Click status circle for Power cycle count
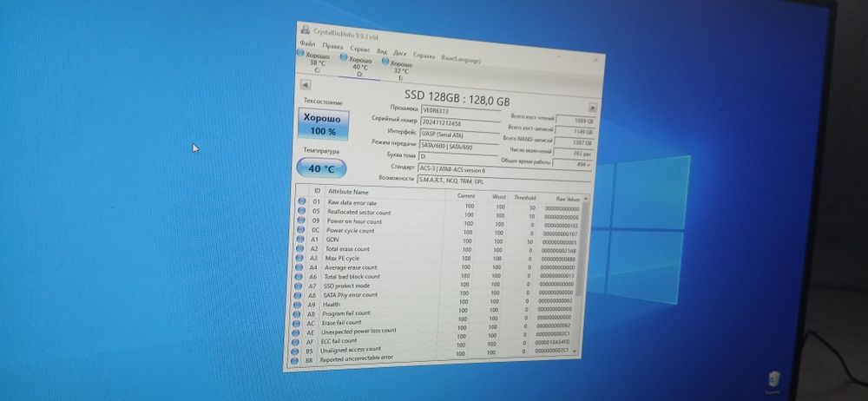 click(x=300, y=229)
